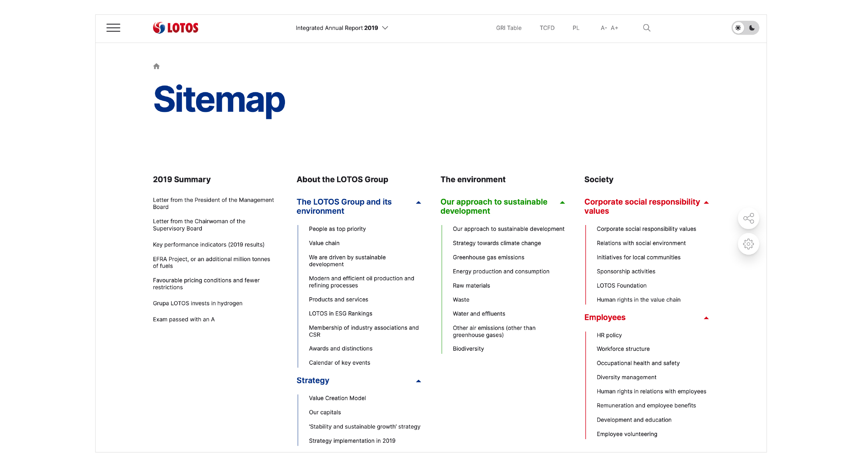Open Biodiversity link
868x453 pixels.
pos(469,349)
